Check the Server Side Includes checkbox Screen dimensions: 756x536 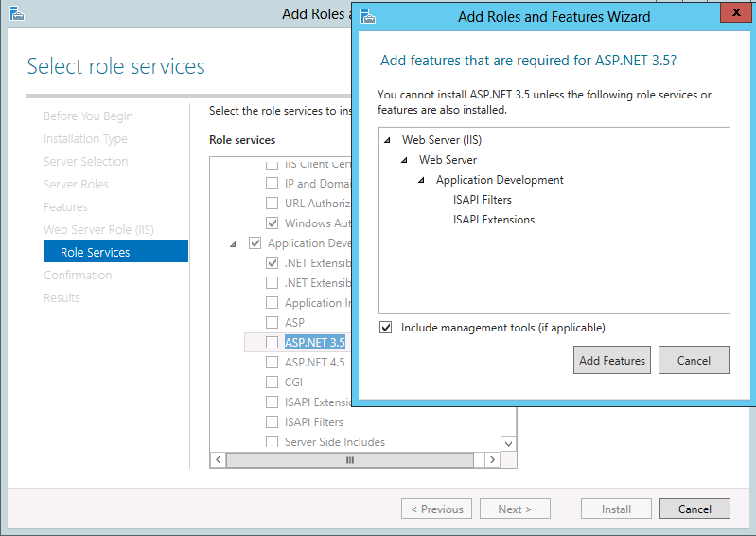272,441
